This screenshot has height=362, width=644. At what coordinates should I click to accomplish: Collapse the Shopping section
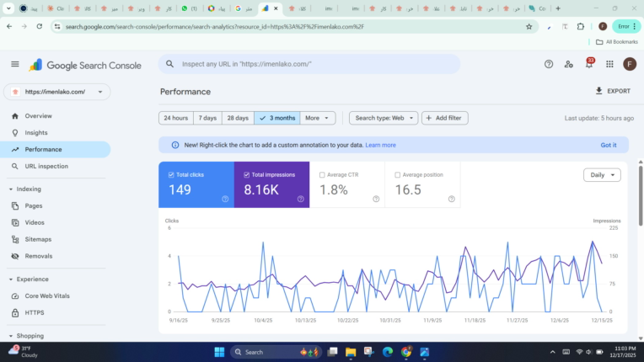click(11, 336)
